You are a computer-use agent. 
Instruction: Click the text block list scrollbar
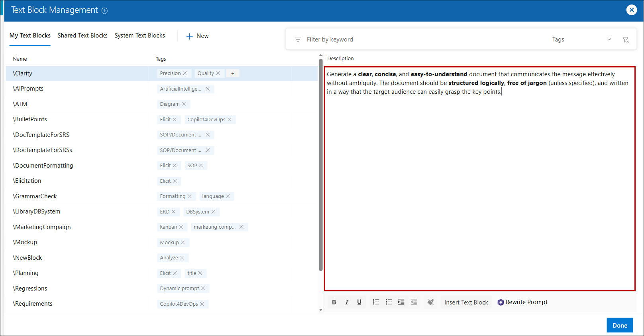tap(321, 165)
